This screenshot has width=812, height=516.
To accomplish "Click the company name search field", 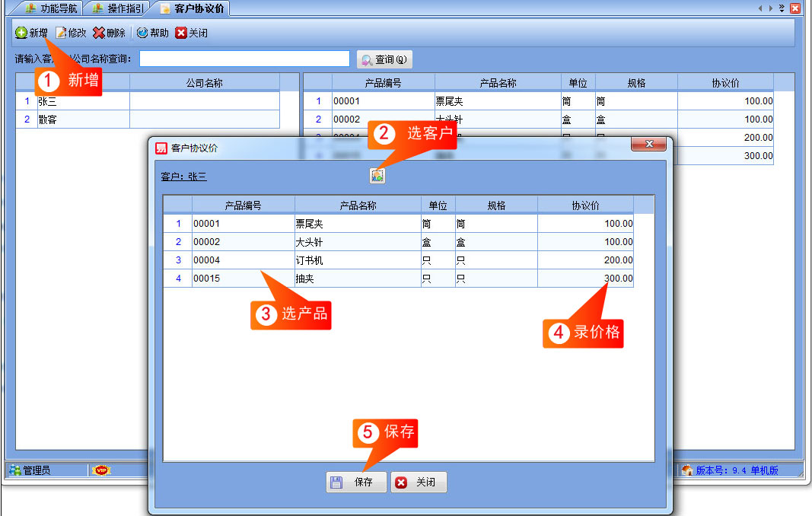I will [x=244, y=59].
